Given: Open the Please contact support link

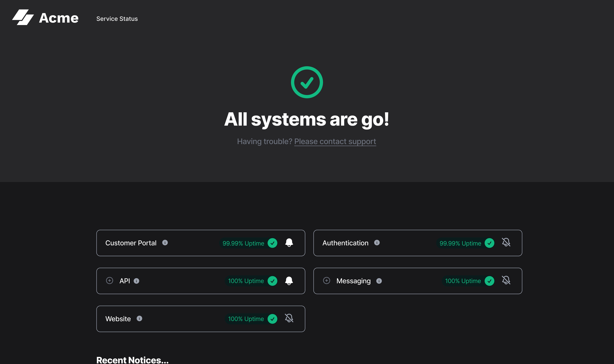Looking at the screenshot, I should pyautogui.click(x=335, y=141).
